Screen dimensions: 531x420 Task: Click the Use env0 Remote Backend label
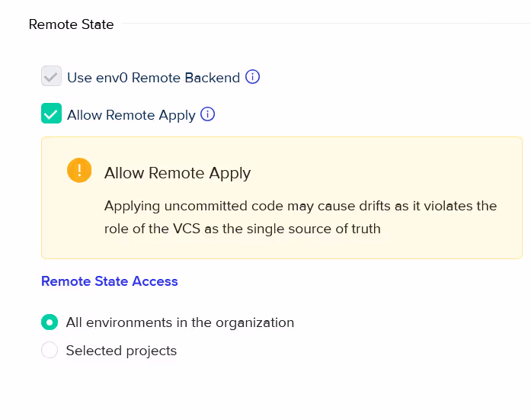coord(153,78)
